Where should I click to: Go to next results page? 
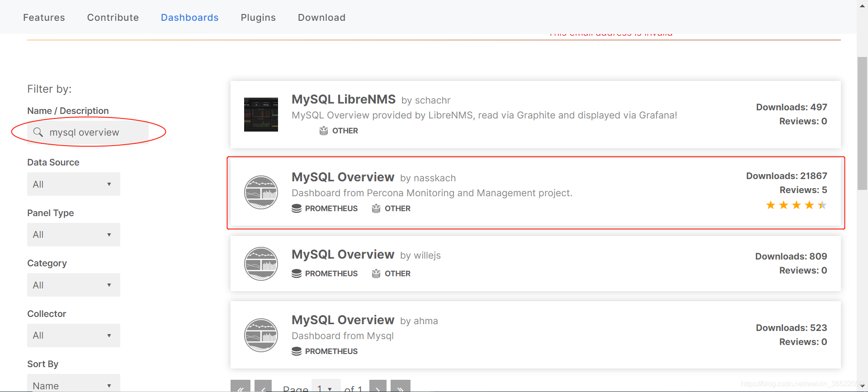click(378, 386)
